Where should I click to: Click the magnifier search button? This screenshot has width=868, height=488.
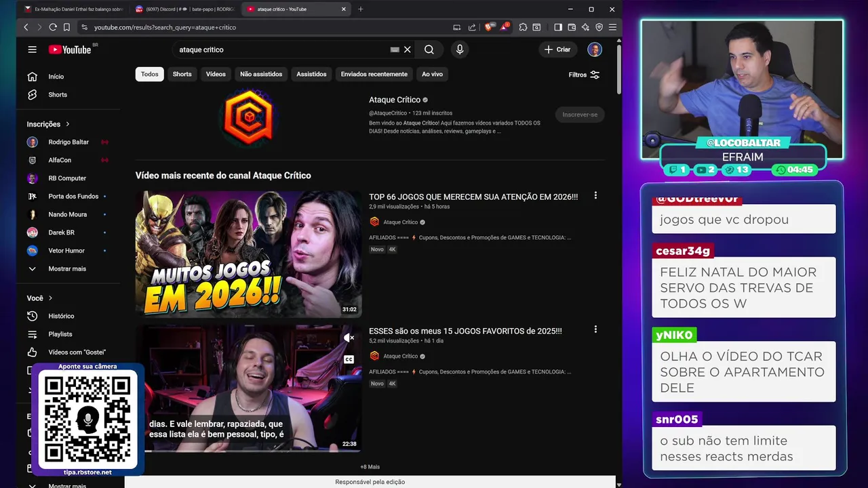pos(429,49)
